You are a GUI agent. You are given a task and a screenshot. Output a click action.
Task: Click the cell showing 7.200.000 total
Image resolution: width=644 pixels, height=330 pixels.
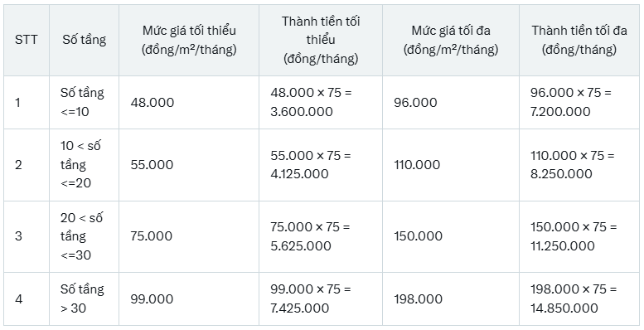point(579,102)
